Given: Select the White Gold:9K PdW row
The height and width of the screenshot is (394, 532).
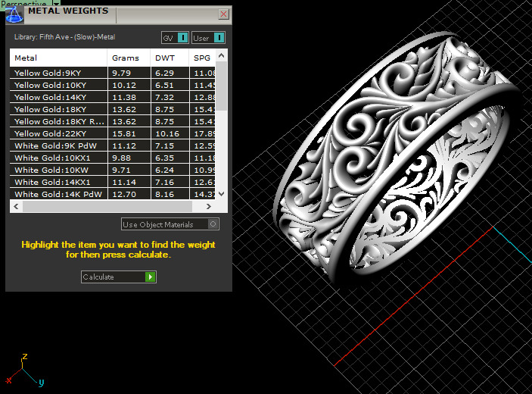Looking at the screenshot, I should [113, 145].
